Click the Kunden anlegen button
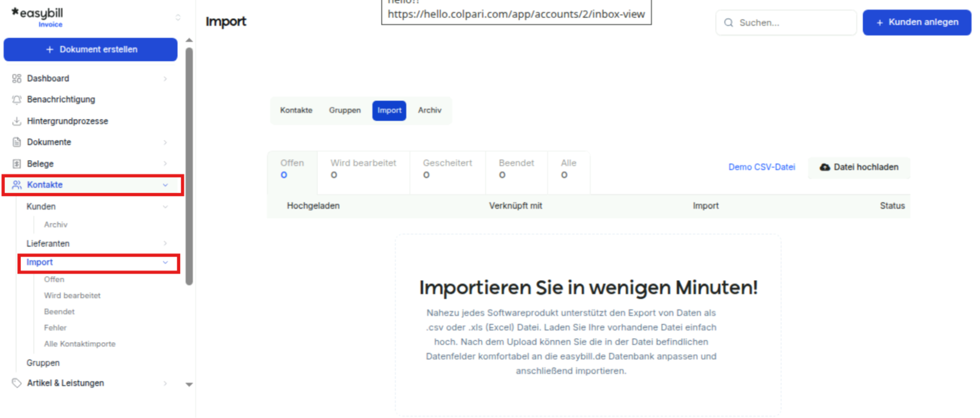Screen dimensions: 980x418 tap(917, 23)
